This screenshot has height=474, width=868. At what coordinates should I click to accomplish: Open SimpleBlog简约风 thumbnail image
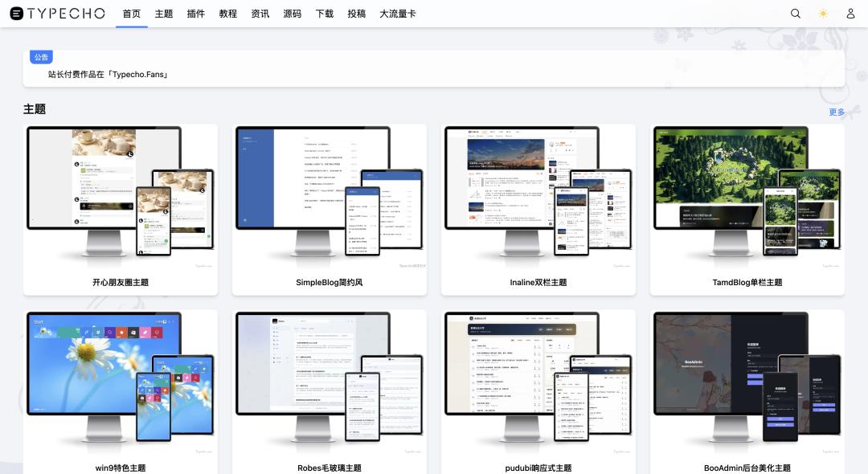(x=330, y=197)
